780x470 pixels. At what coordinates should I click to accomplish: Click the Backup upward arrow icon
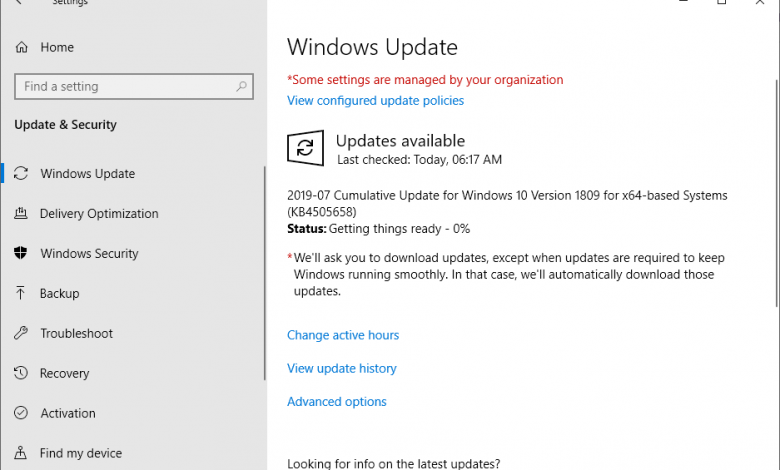point(20,293)
